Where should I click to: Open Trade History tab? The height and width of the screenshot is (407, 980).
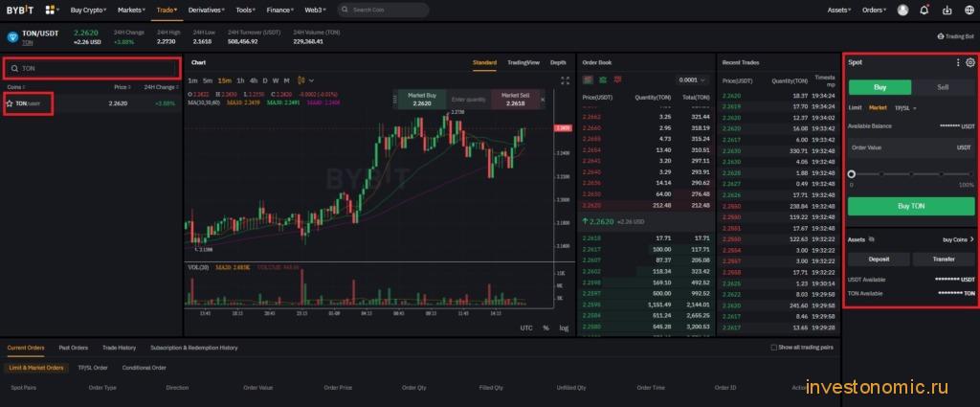[x=120, y=348]
